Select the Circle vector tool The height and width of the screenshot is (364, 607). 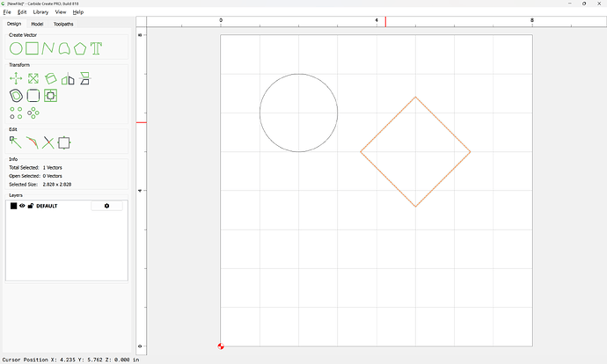(16, 48)
